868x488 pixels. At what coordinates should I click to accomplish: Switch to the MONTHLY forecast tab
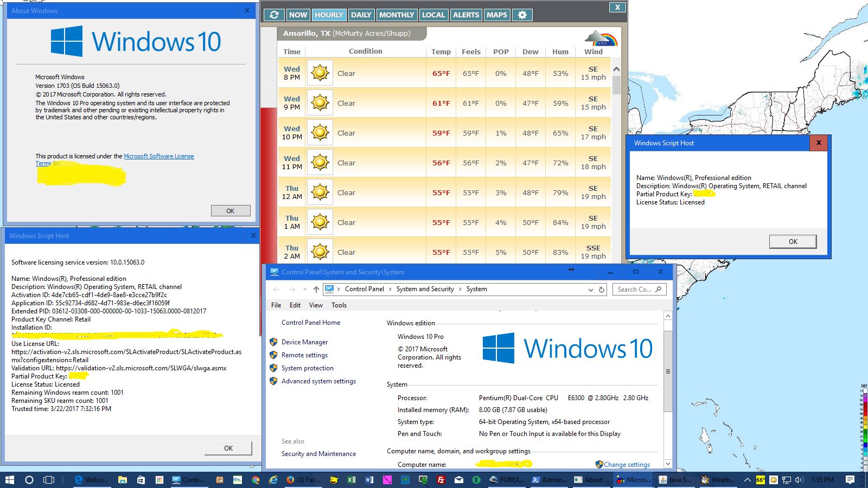(x=397, y=15)
